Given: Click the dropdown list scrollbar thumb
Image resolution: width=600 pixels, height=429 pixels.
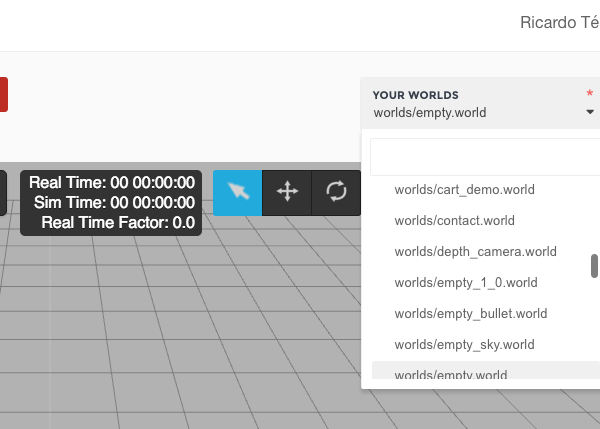Looking at the screenshot, I should point(594,266).
